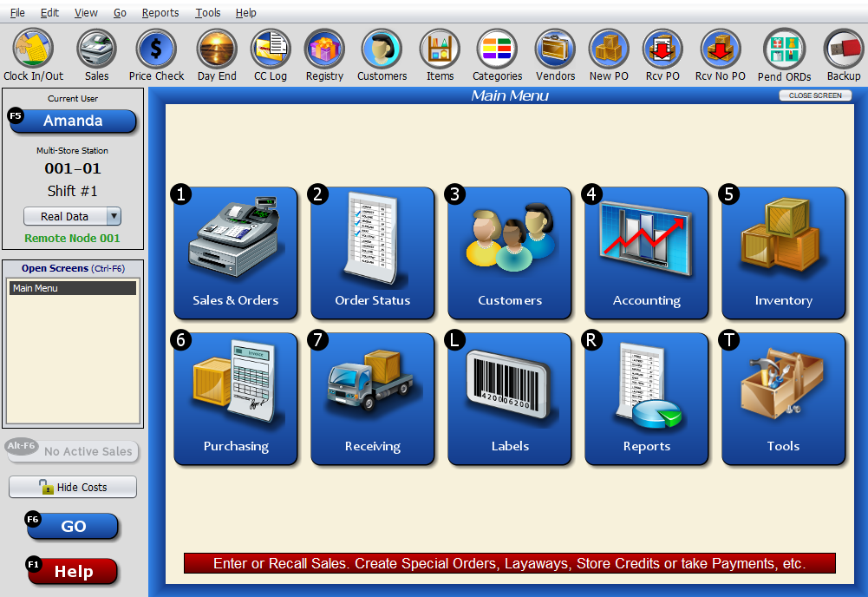
Task: Expand the Real Data dropdown arrow
Action: (114, 216)
